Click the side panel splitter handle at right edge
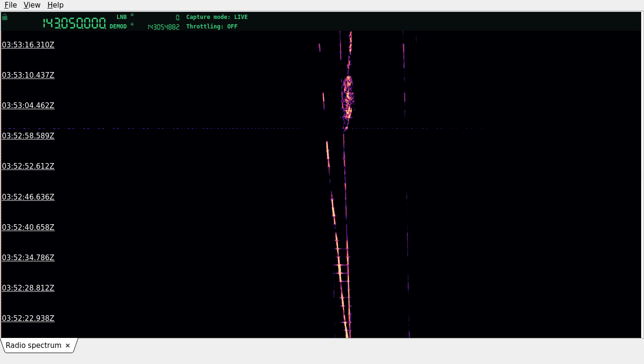This screenshot has height=364, width=644. tap(642, 175)
